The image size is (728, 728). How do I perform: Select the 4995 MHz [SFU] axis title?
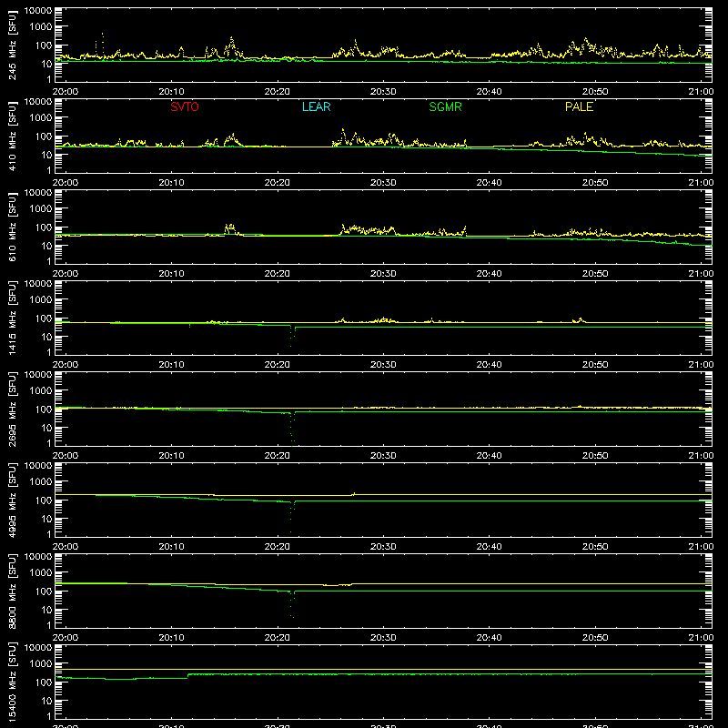tap(13, 500)
